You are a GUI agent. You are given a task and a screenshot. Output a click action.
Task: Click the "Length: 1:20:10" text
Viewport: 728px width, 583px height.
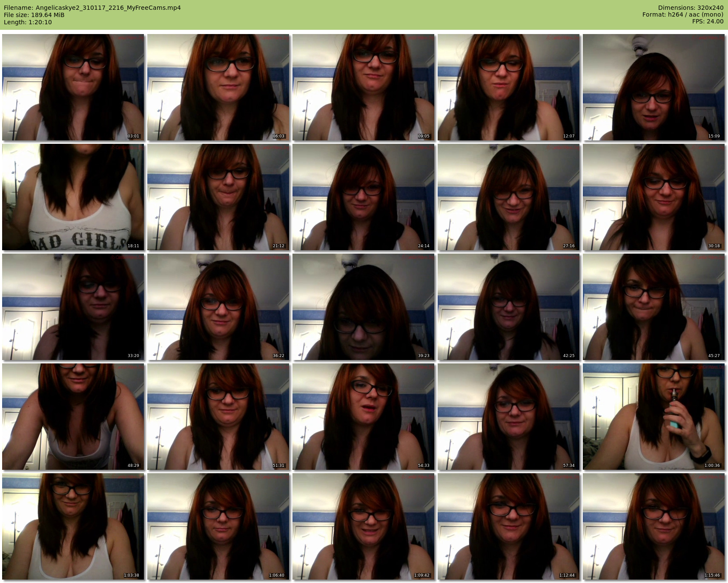(28, 22)
